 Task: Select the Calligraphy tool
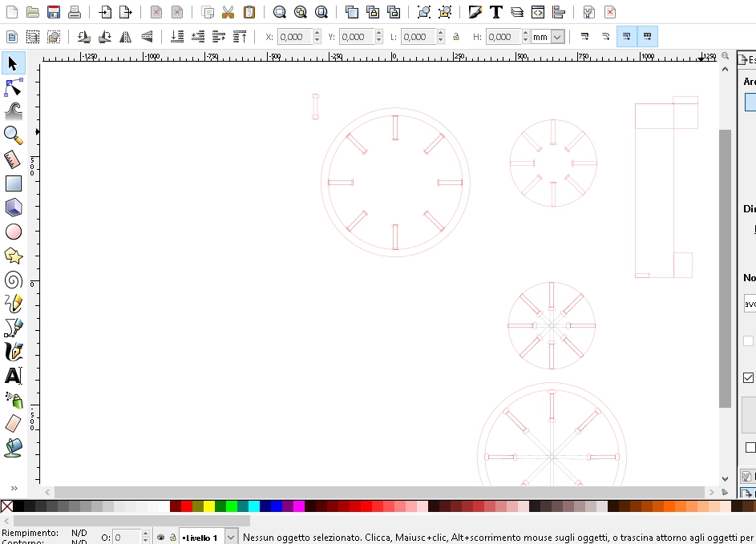point(14,352)
